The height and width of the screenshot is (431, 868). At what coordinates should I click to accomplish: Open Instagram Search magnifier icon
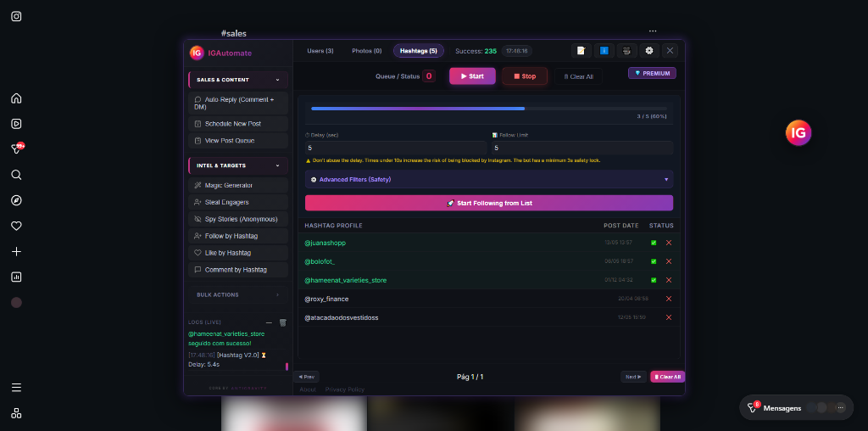[x=17, y=175]
